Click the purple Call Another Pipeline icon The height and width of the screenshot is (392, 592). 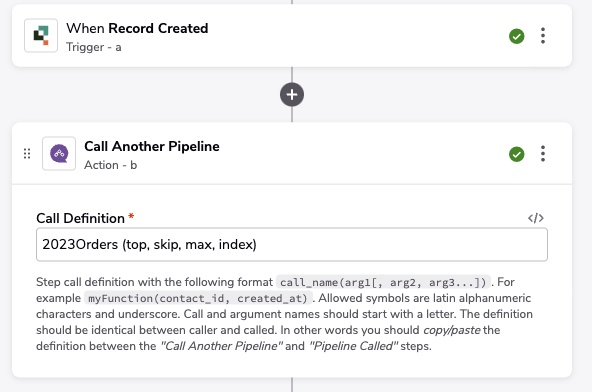click(x=59, y=153)
